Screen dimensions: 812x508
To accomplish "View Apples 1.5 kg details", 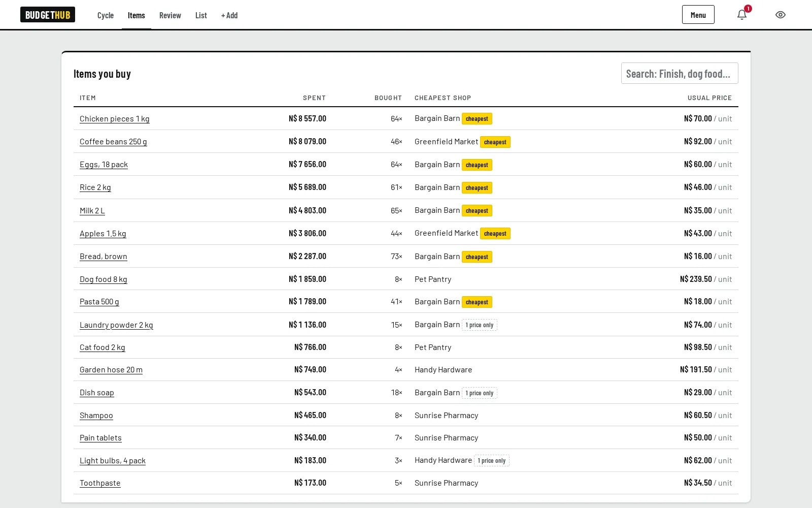I will (103, 234).
